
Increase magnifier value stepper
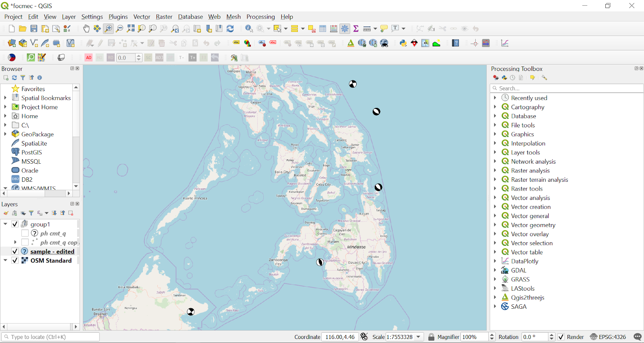pyautogui.click(x=492, y=335)
